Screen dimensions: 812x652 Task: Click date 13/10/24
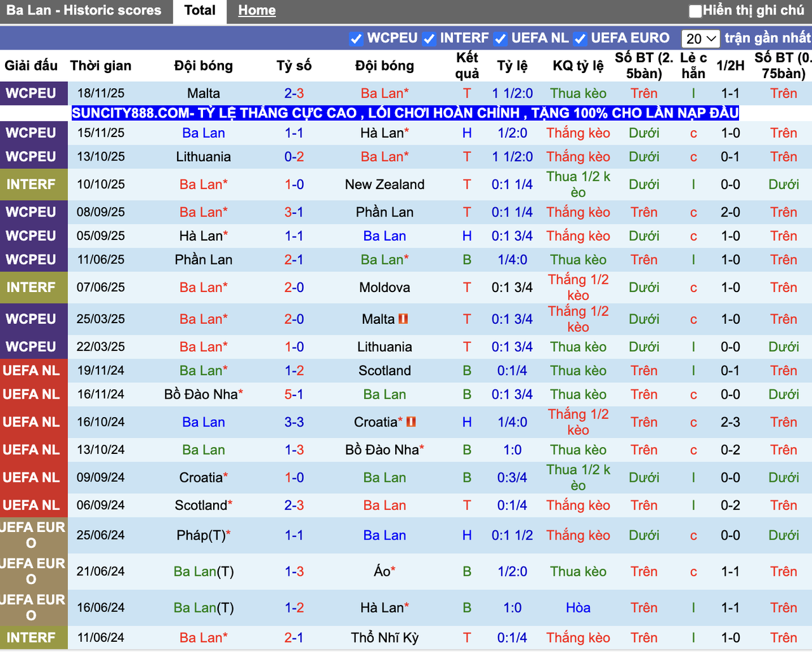point(101,449)
